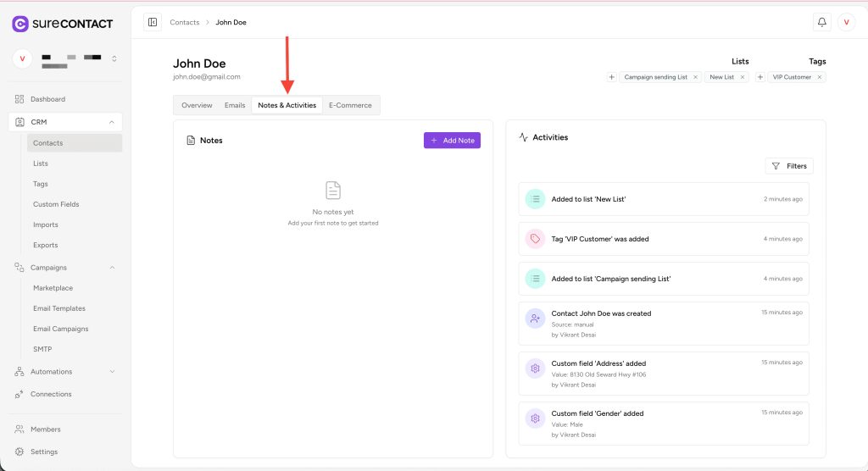868x471 pixels.
Task: Open Email Templates in the sidebar
Action: click(59, 308)
